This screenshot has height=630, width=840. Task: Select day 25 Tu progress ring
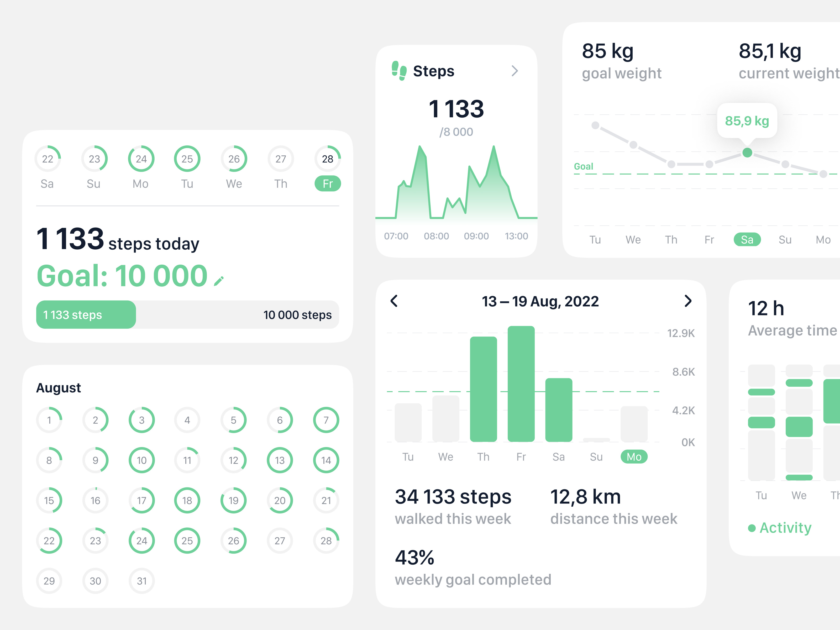tap(187, 159)
